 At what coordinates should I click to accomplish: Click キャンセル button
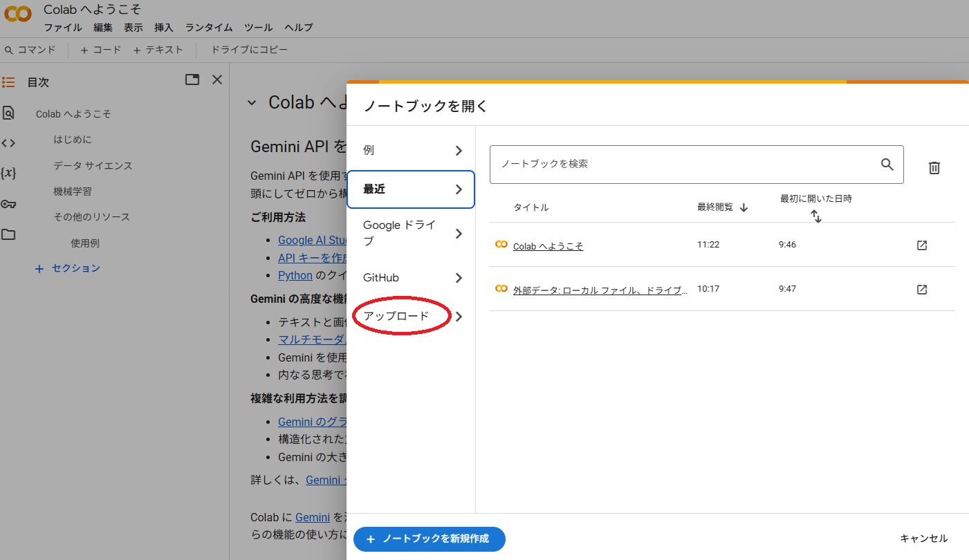coord(924,539)
